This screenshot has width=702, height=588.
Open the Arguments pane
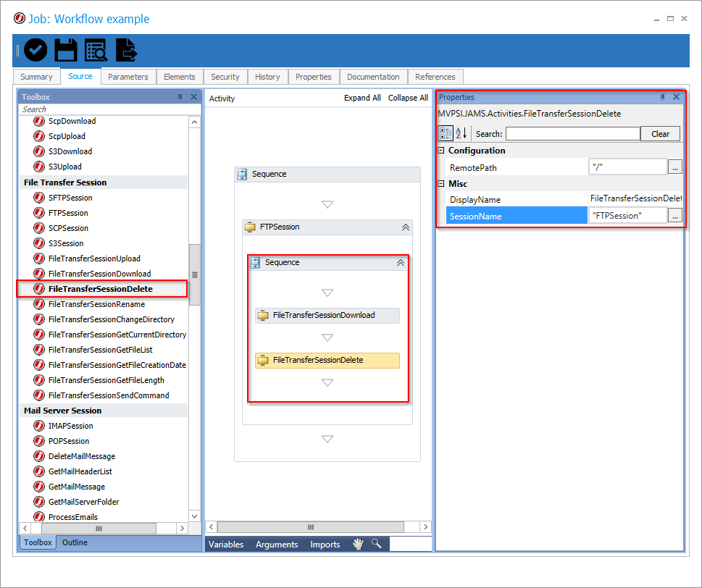pos(277,544)
